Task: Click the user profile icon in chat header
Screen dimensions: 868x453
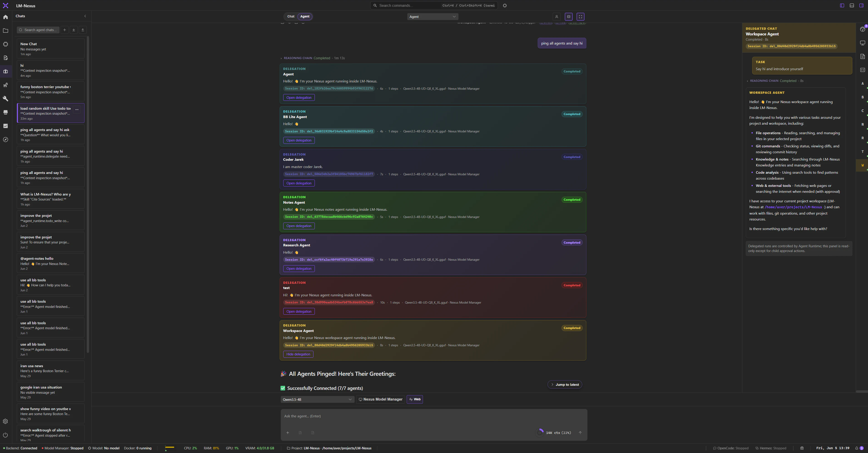Action: pos(557,17)
